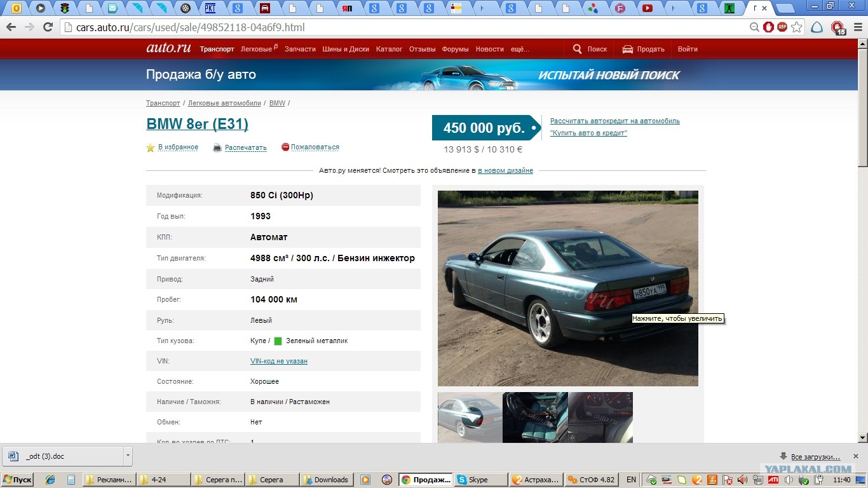Click the Продать car icon

628,49
